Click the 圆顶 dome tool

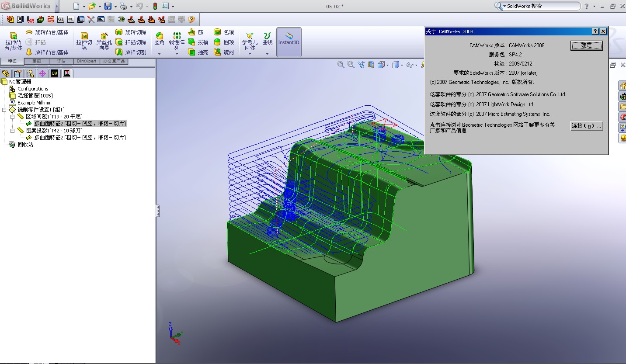tap(224, 42)
